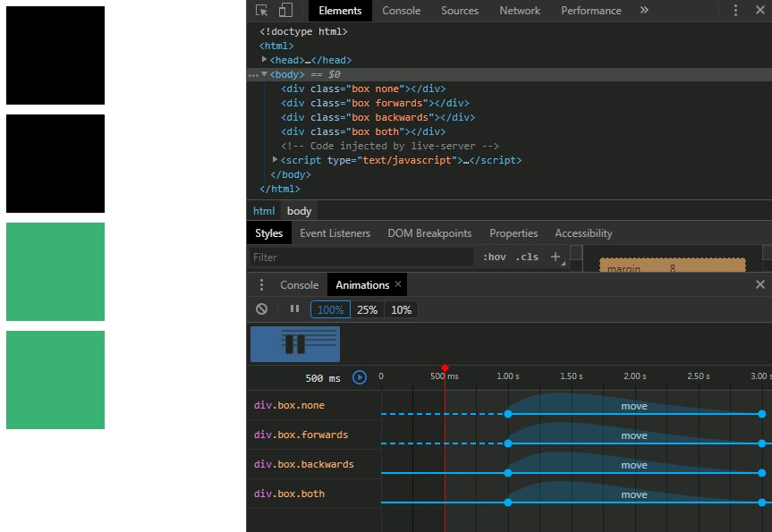
Task: Click the start keyframe dot of div.box.forwards
Action: (x=508, y=443)
